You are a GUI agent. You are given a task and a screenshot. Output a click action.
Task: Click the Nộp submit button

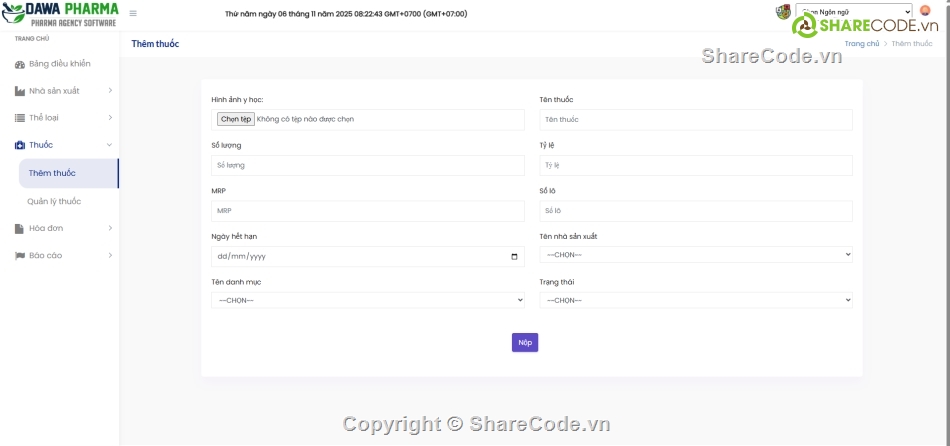click(x=525, y=342)
